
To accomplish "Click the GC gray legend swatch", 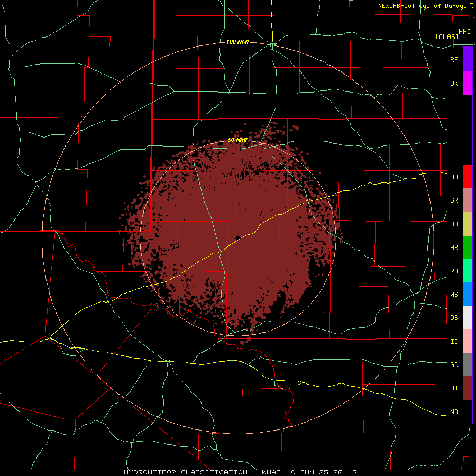I will (467, 364).
